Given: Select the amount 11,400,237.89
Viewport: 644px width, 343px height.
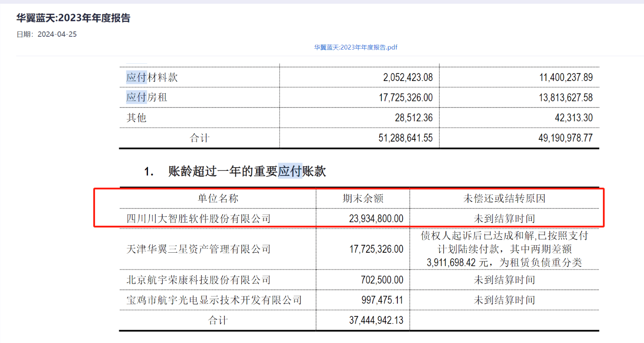Looking at the screenshot, I should pos(566,78).
